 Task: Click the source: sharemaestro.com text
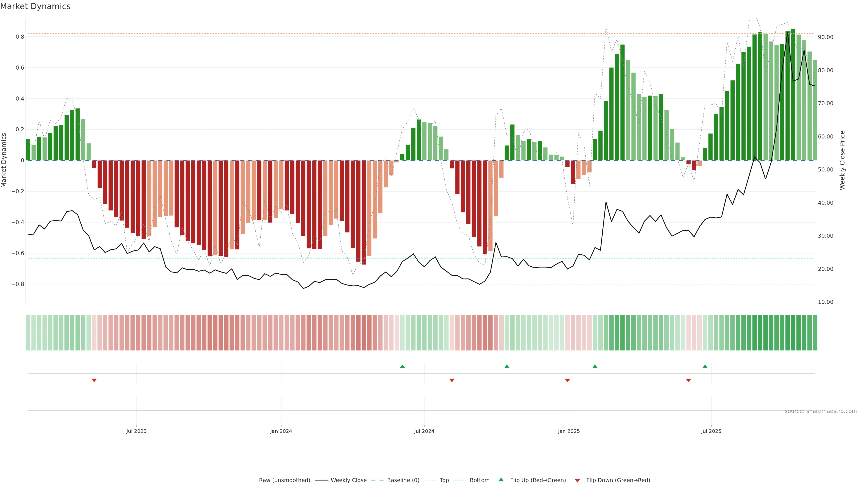coord(821,411)
